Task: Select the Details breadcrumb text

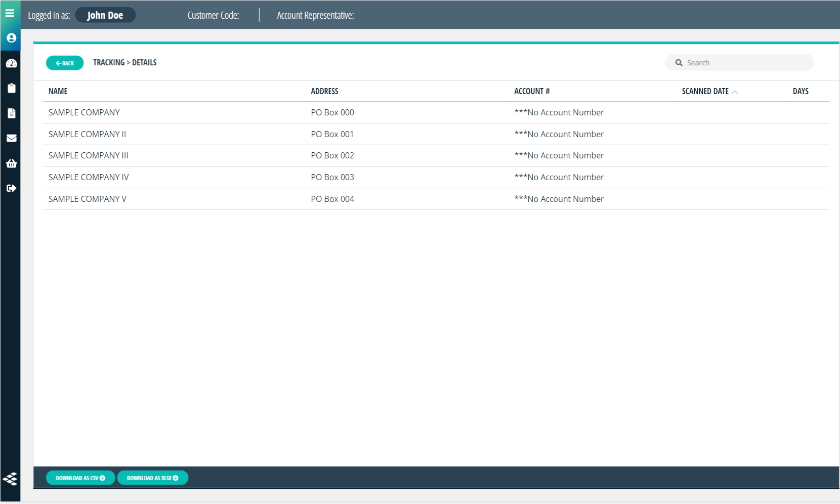Action: (x=144, y=62)
